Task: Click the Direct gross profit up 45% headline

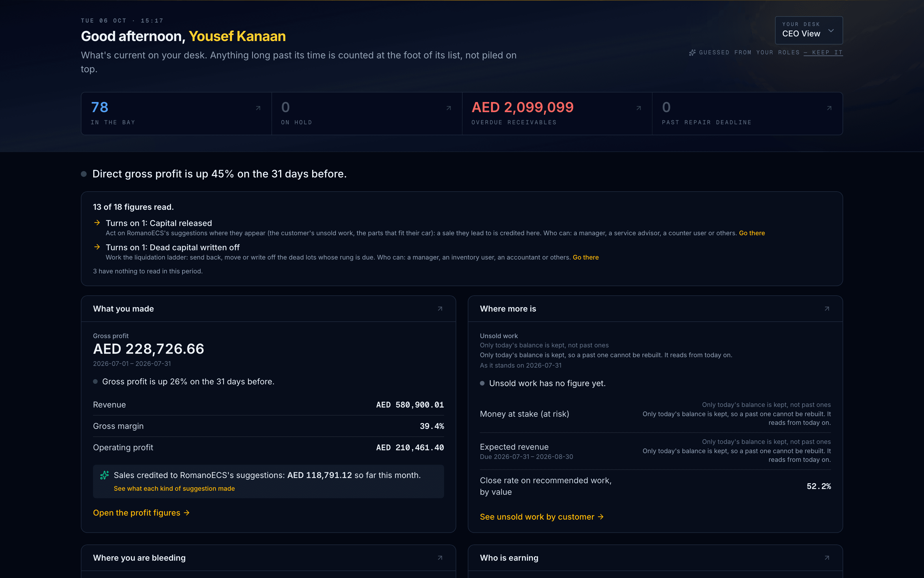Action: click(x=219, y=174)
